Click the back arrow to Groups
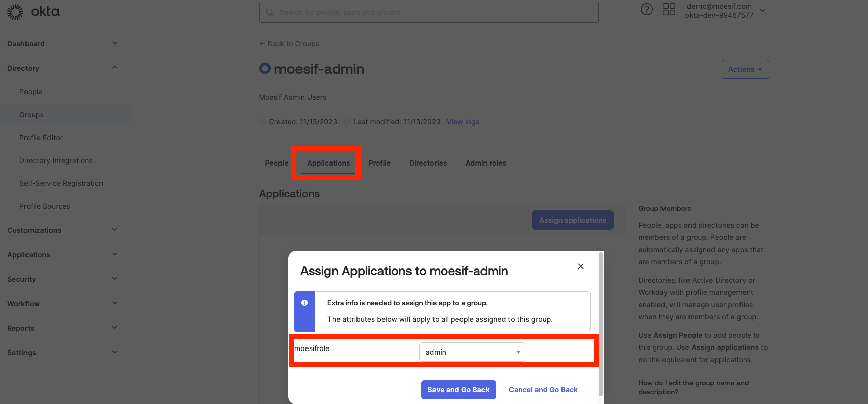868x404 pixels. click(x=262, y=44)
